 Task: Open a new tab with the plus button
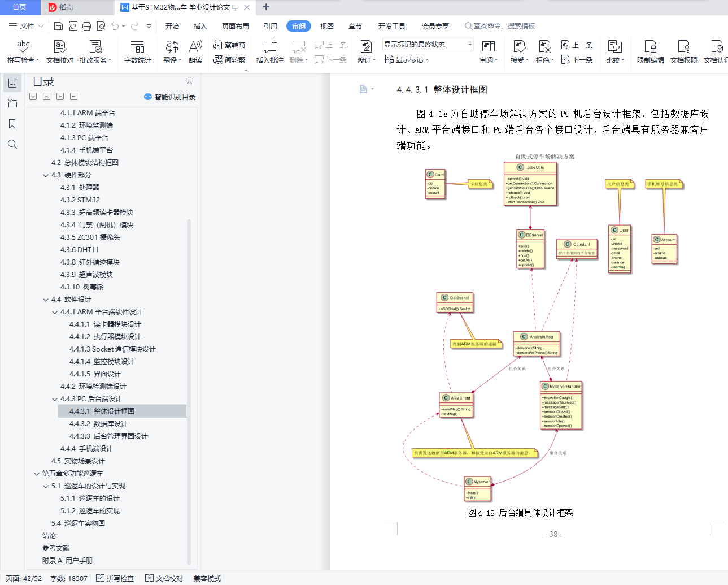coord(266,7)
